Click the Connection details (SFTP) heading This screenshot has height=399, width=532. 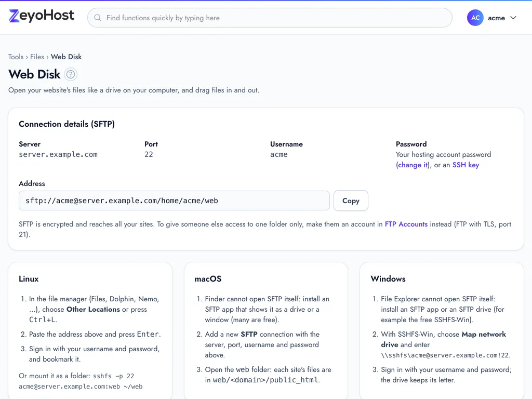(x=67, y=124)
